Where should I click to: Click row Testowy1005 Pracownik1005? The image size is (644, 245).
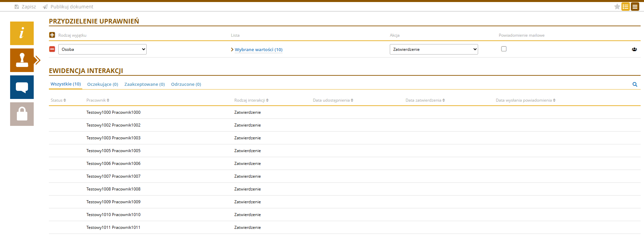(x=345, y=151)
